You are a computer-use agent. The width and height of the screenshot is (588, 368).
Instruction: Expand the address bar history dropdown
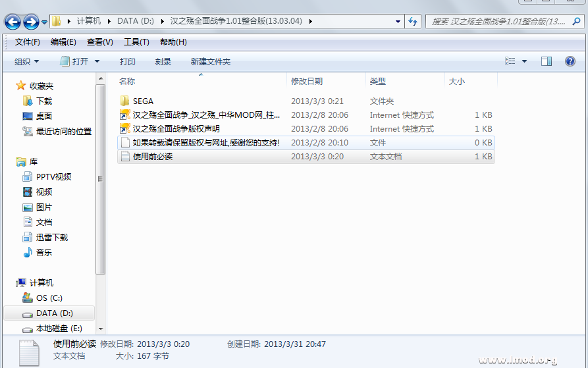(398, 21)
